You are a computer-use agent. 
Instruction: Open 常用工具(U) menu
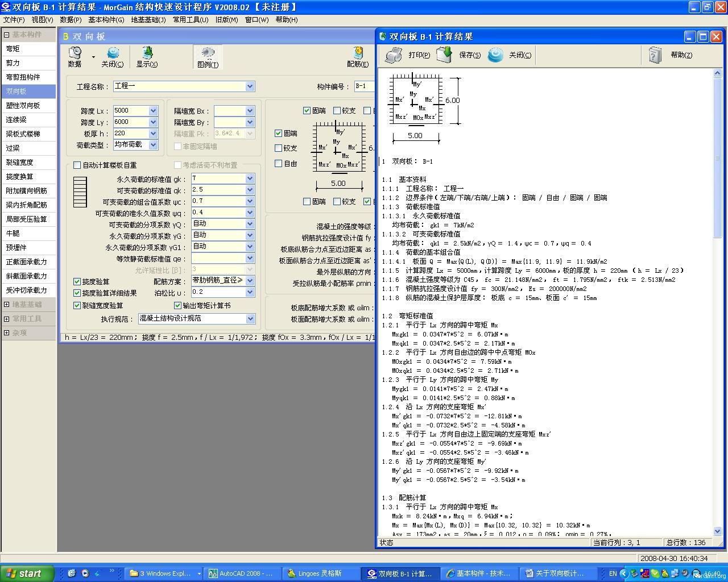pos(191,19)
